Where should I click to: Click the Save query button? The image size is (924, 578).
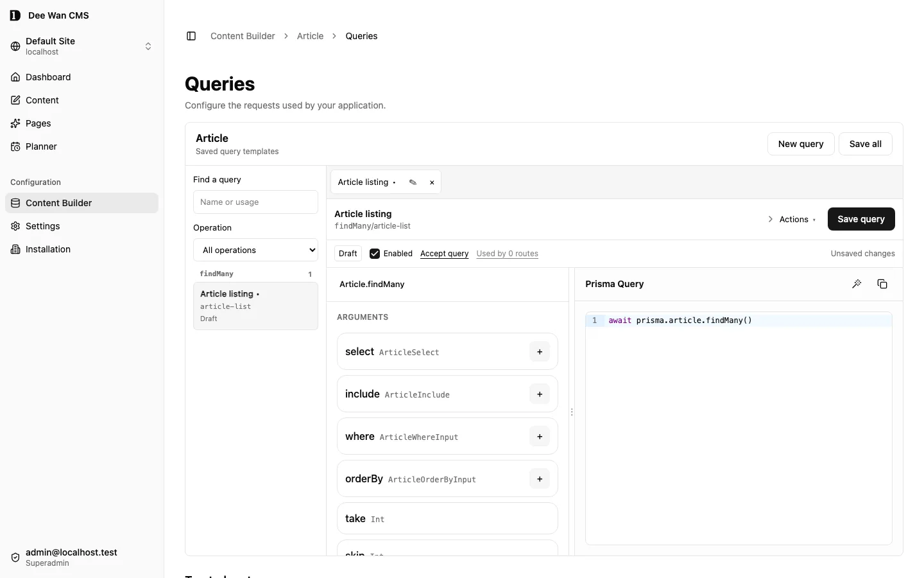point(861,219)
